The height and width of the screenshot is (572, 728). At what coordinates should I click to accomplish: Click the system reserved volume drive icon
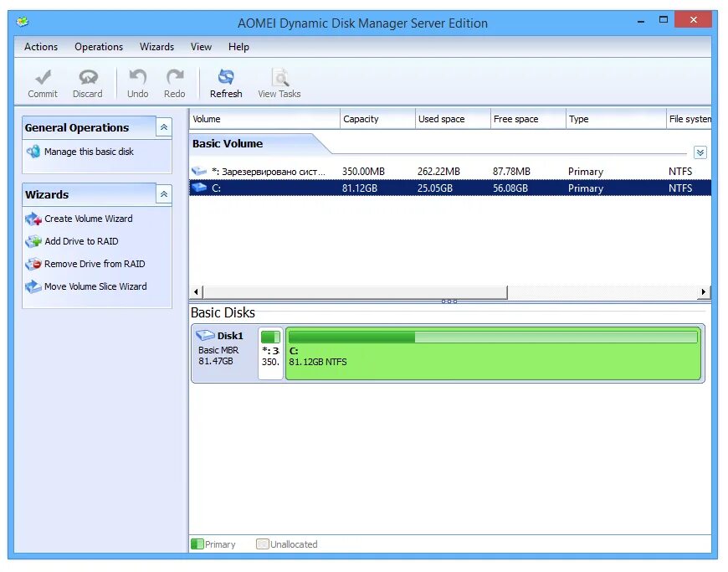coord(198,172)
